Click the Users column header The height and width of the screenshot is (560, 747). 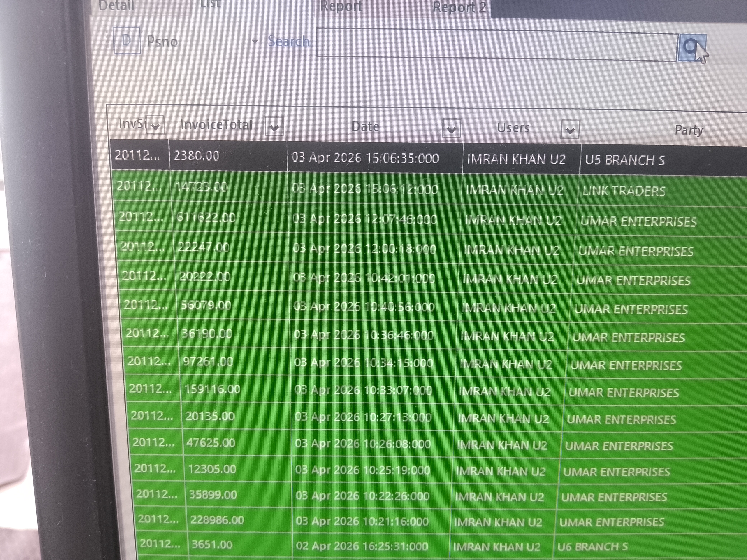[x=513, y=128]
